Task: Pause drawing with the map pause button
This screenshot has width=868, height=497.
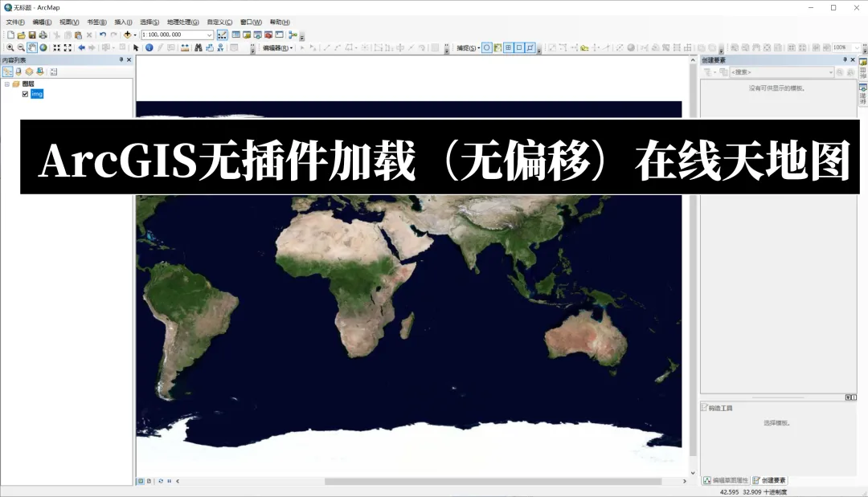Action: click(x=170, y=481)
